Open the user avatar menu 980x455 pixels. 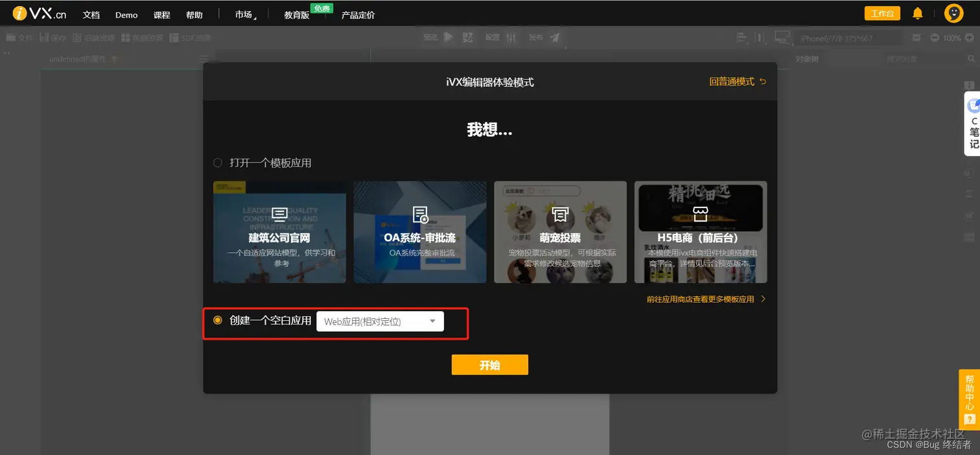tap(953, 13)
